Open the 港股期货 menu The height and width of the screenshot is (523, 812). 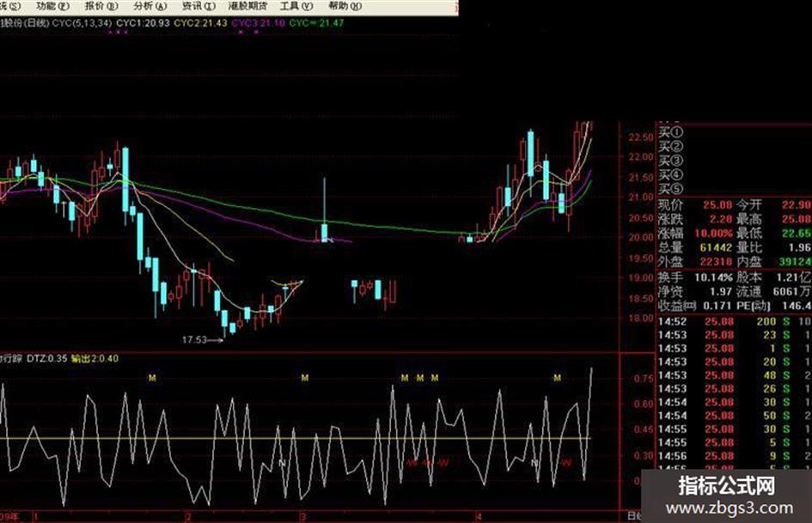click(x=247, y=6)
